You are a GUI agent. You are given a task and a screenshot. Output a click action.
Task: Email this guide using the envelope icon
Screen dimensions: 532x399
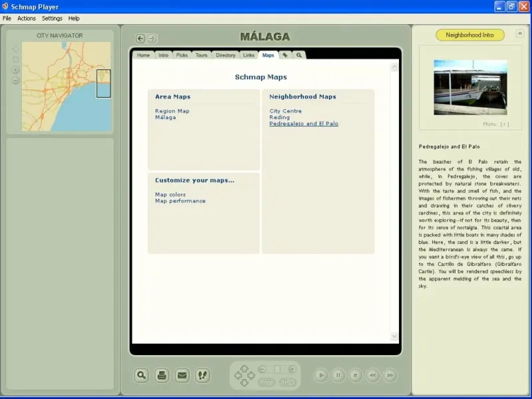pyautogui.click(x=182, y=375)
